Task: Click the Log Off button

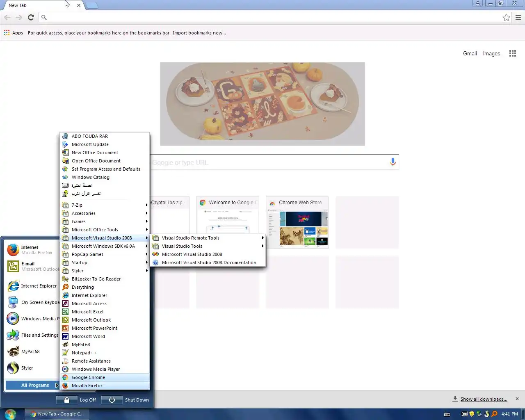Action: pyautogui.click(x=77, y=400)
